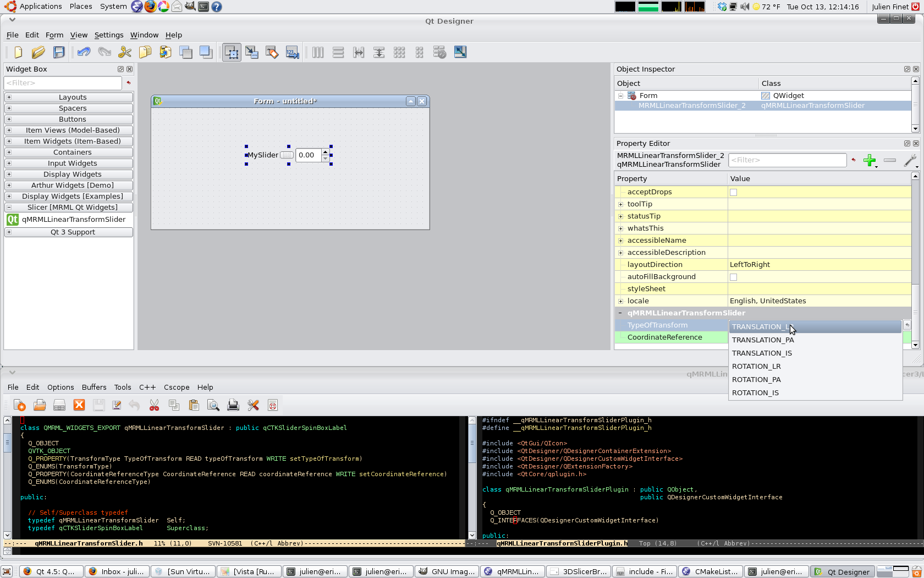Image resolution: width=924 pixels, height=578 pixels.
Task: Expand the locale property row
Action: (620, 301)
